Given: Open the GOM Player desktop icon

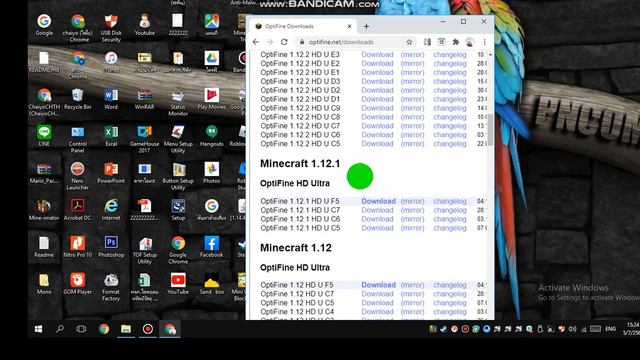Looking at the screenshot, I should (x=78, y=284).
